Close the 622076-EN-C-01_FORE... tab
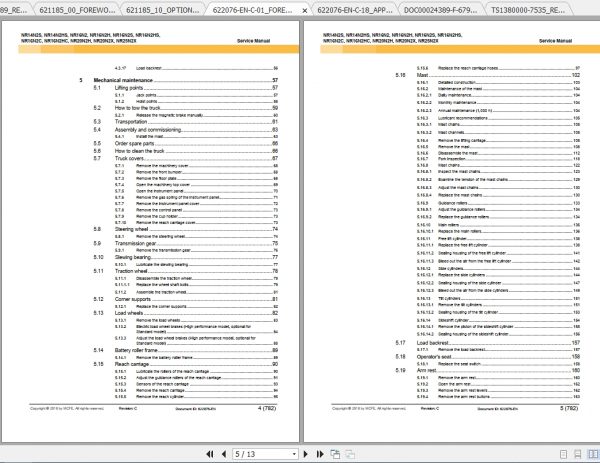The width and height of the screenshot is (600, 463). pyautogui.click(x=305, y=11)
